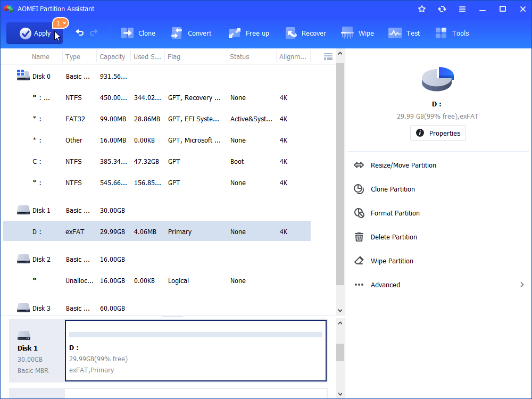This screenshot has height=399, width=532.
Task: Click the Redo arrow icon
Action: 94,33
